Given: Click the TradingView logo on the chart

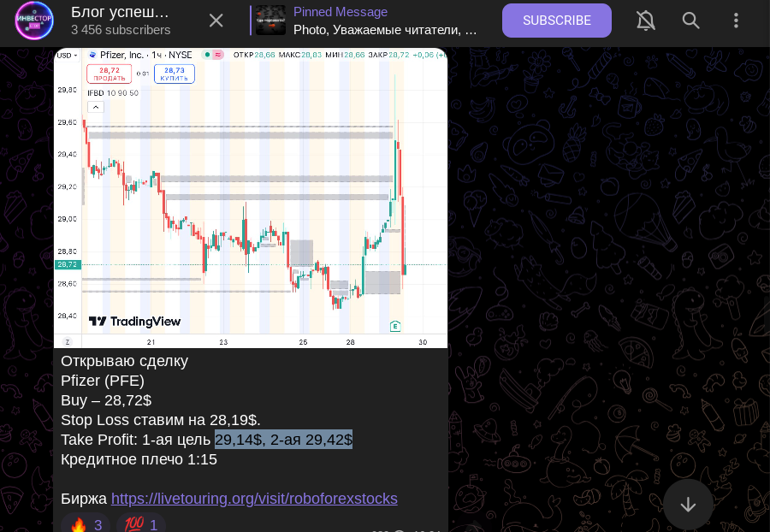Looking at the screenshot, I should [x=134, y=322].
